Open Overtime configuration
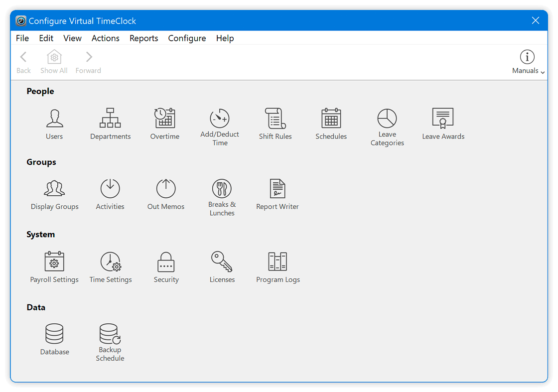 click(165, 119)
